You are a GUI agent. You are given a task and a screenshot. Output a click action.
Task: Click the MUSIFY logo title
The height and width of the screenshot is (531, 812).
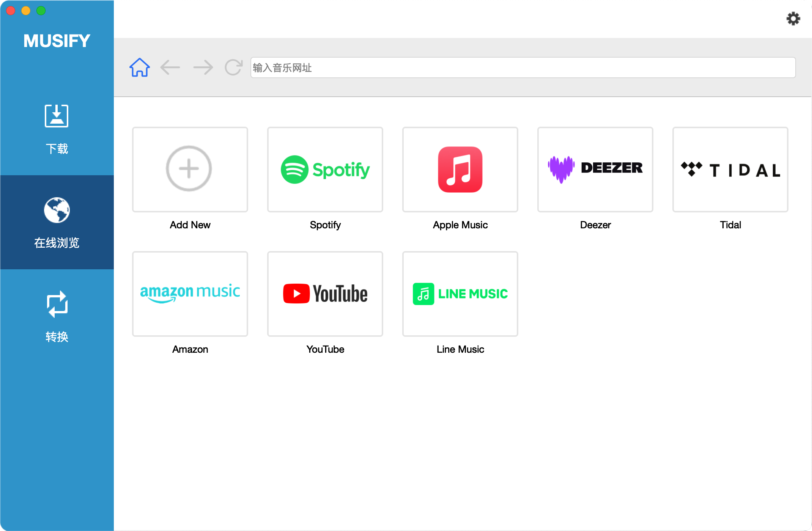point(57,41)
